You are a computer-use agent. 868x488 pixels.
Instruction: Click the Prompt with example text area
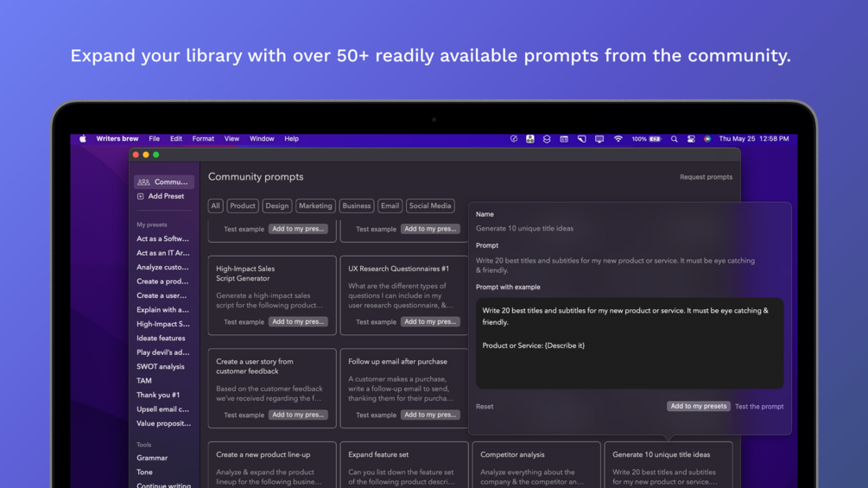630,343
